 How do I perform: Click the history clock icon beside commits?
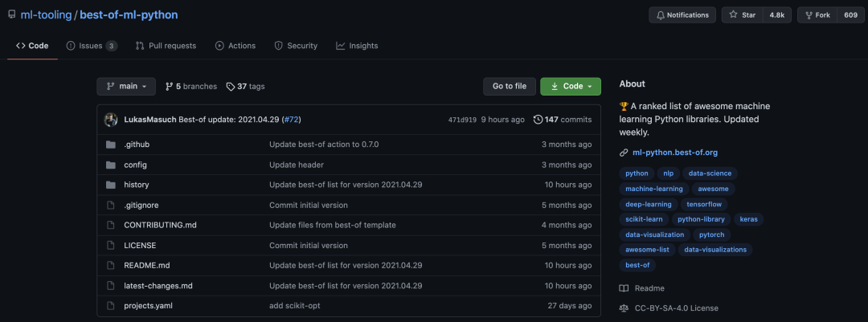tap(538, 120)
